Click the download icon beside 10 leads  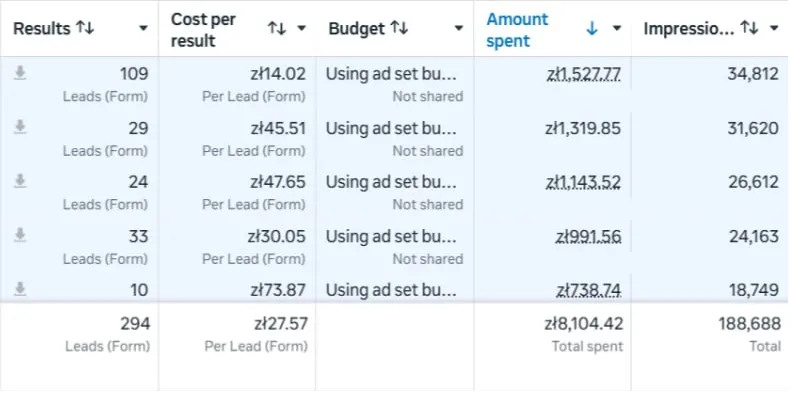20,289
